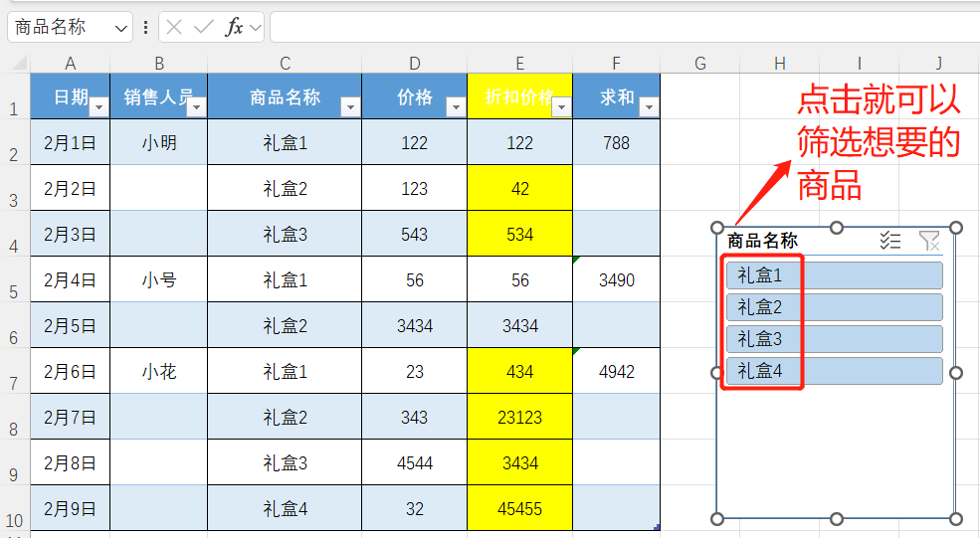This screenshot has width=980, height=538.
Task: Open the 商品名称 column filter dropdown
Action: [350, 107]
